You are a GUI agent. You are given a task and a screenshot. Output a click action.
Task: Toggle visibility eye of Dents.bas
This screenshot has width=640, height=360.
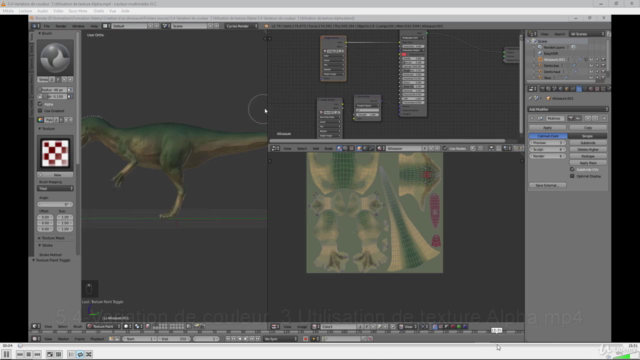pos(591,66)
